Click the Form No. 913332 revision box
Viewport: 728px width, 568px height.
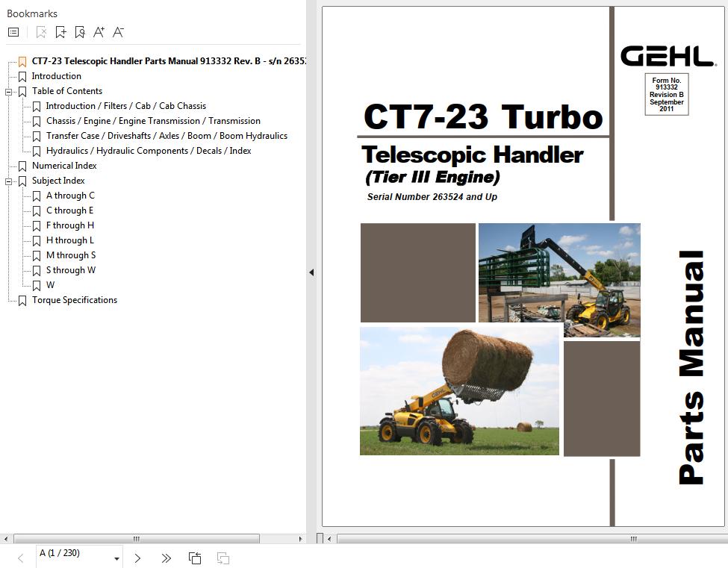tap(666, 94)
